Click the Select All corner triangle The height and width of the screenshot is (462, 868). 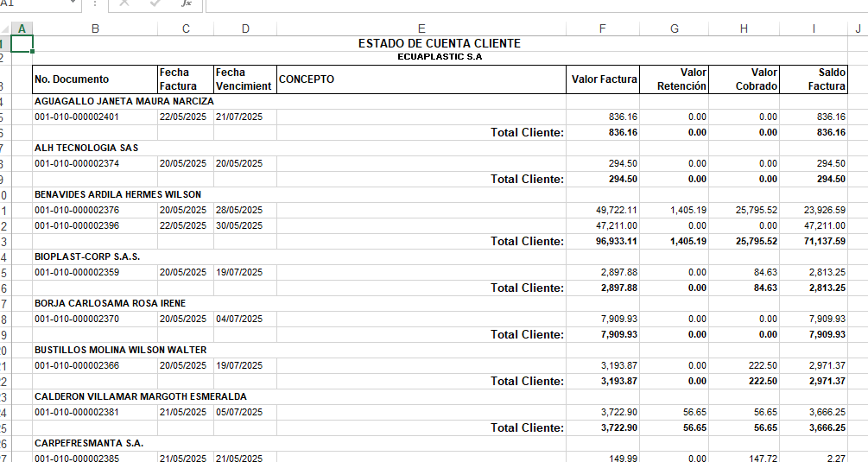(5, 28)
